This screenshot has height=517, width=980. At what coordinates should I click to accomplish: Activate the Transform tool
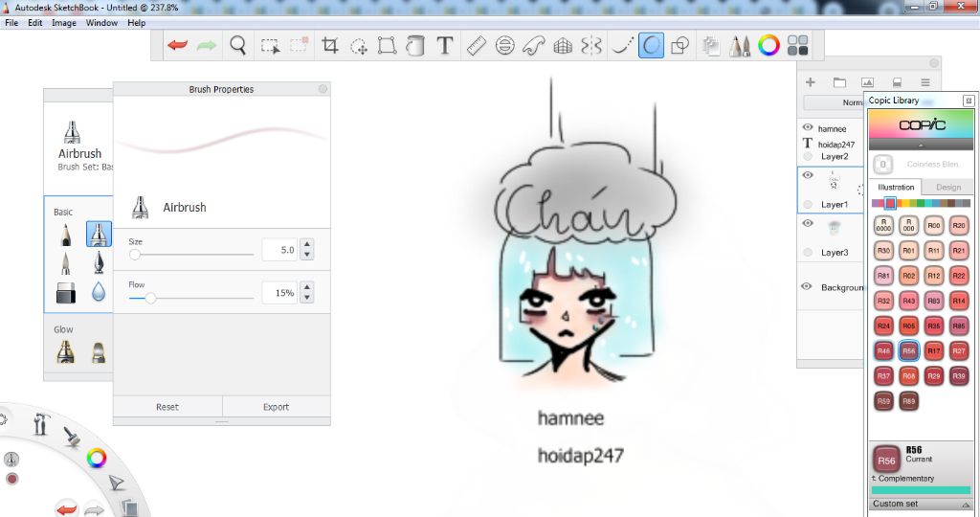tap(387, 45)
